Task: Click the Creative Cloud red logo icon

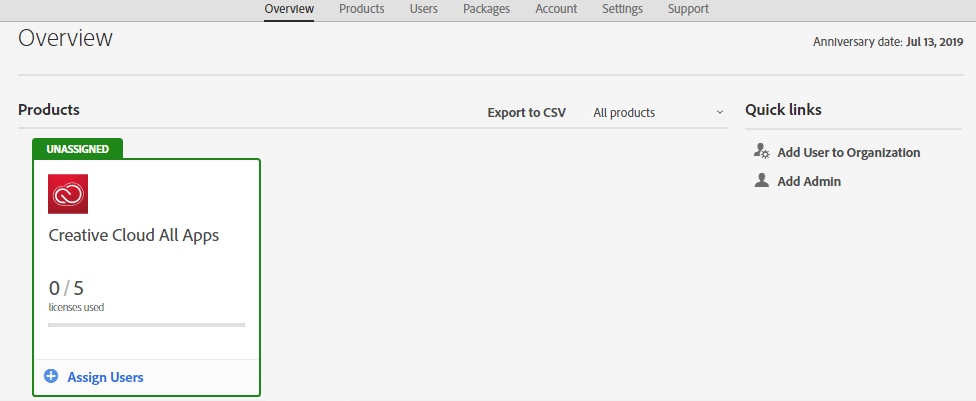Action: coord(68,194)
